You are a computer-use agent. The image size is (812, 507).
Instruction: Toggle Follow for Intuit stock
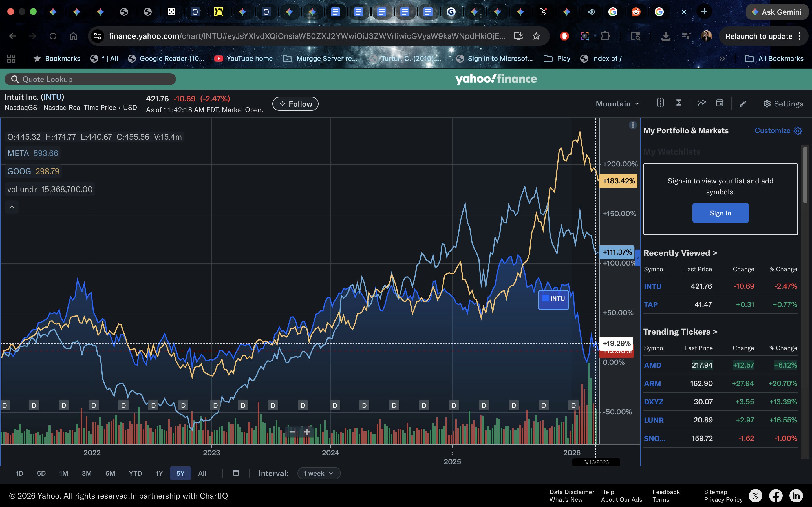[295, 104]
